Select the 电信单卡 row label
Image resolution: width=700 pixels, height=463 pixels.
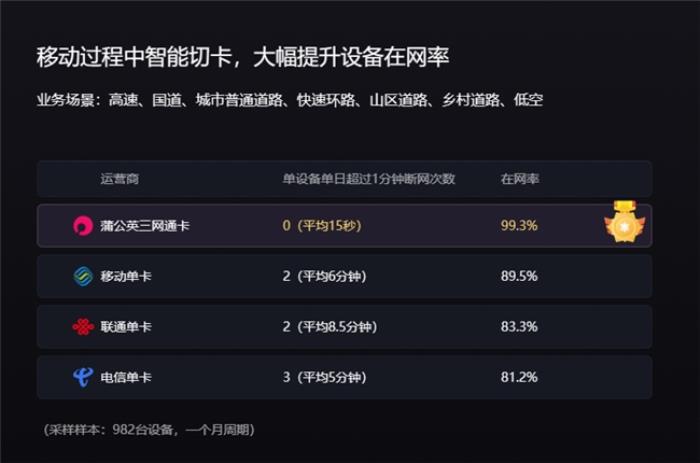tap(126, 378)
